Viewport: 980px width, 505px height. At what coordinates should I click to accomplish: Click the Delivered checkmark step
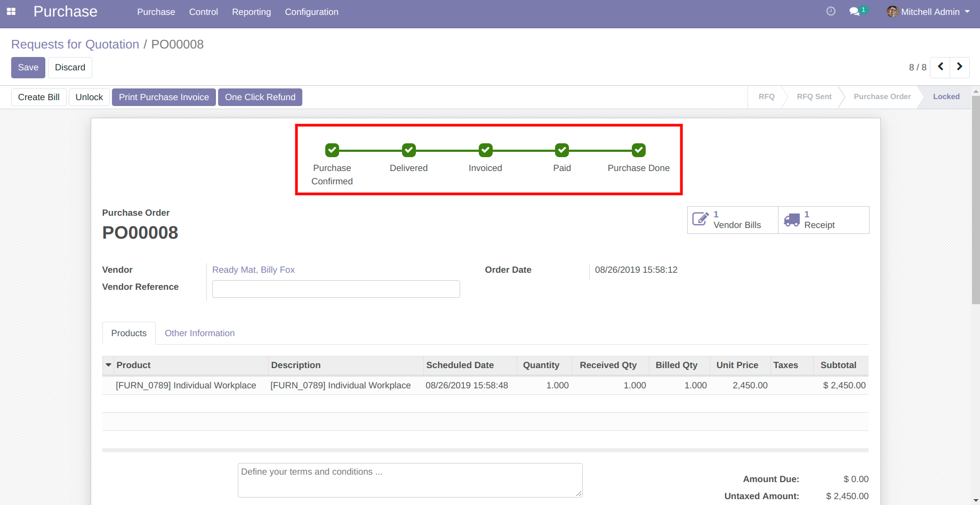[409, 150]
